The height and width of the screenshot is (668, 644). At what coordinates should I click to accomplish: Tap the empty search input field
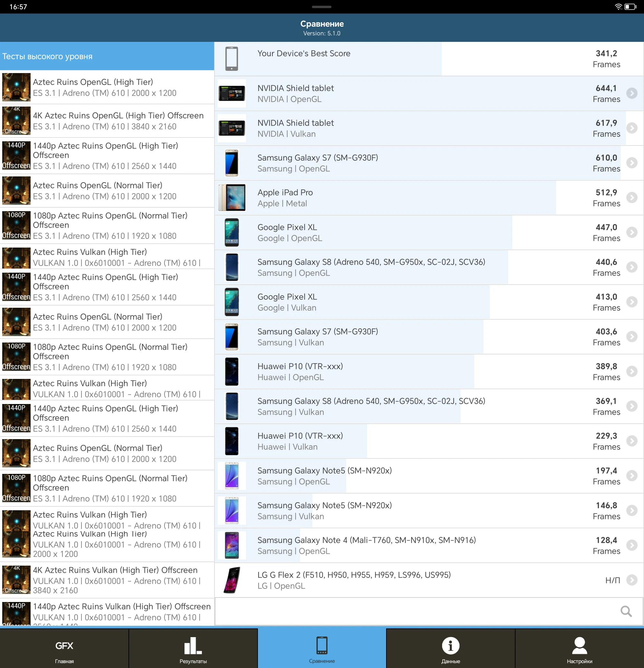coord(429,611)
